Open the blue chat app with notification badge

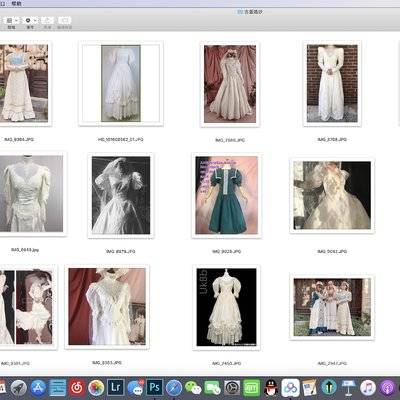(135, 388)
